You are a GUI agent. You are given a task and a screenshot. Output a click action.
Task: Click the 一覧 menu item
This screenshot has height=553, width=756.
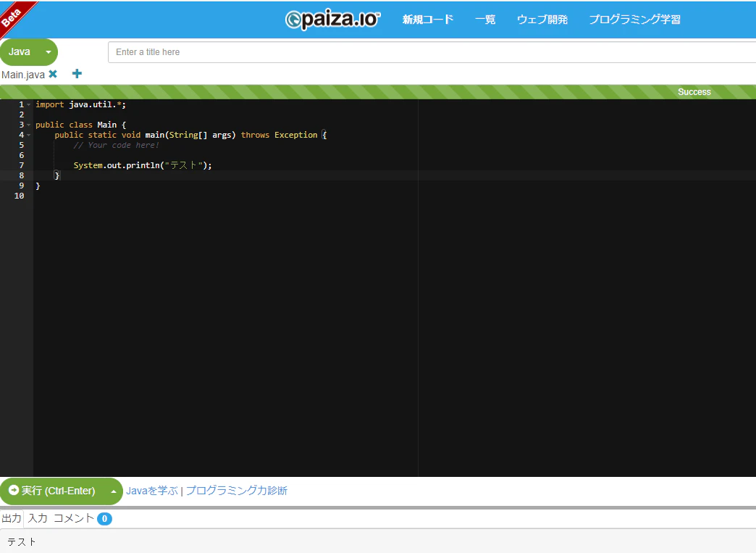point(484,20)
